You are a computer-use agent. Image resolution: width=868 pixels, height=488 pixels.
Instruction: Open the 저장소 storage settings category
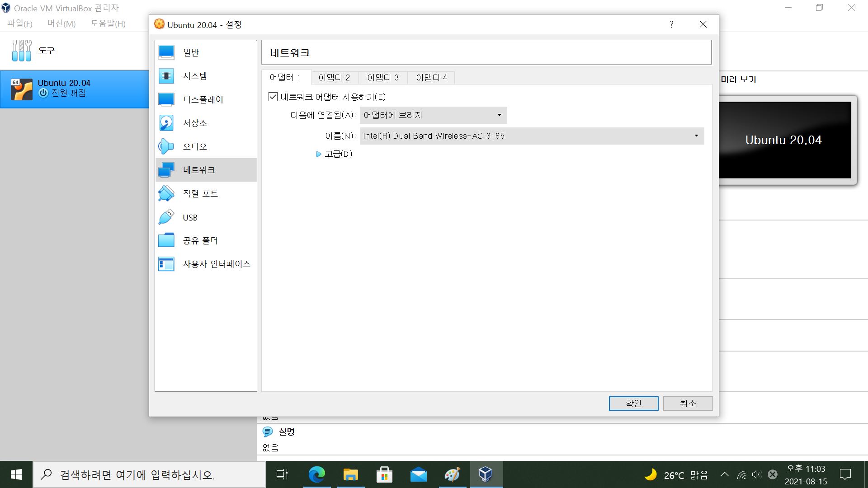click(x=206, y=123)
